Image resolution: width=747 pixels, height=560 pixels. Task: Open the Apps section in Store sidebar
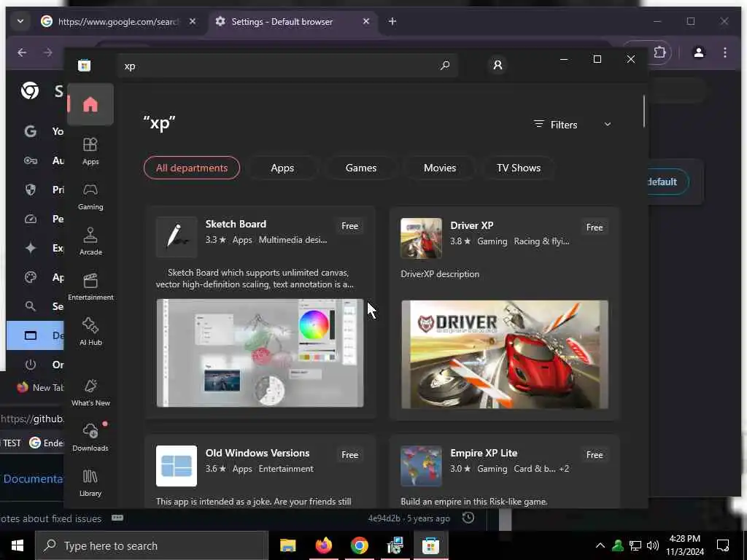pos(90,150)
